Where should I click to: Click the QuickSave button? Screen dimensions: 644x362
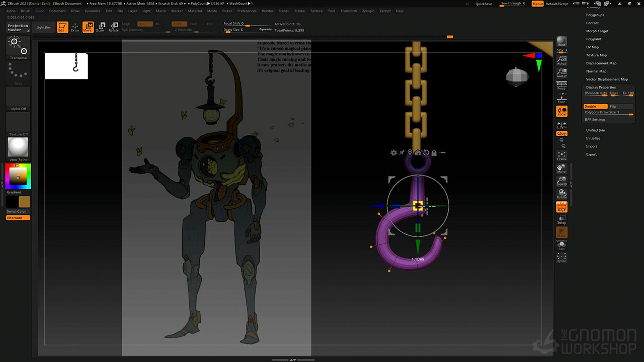pyautogui.click(x=484, y=4)
